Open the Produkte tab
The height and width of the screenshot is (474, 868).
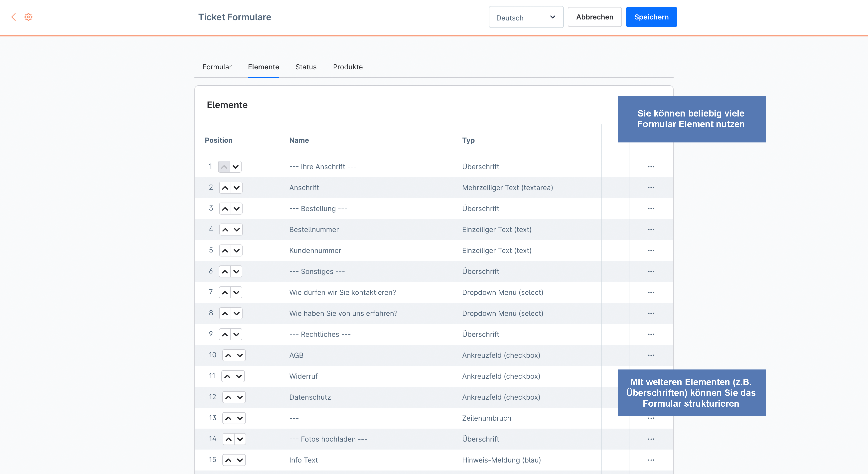[348, 67]
